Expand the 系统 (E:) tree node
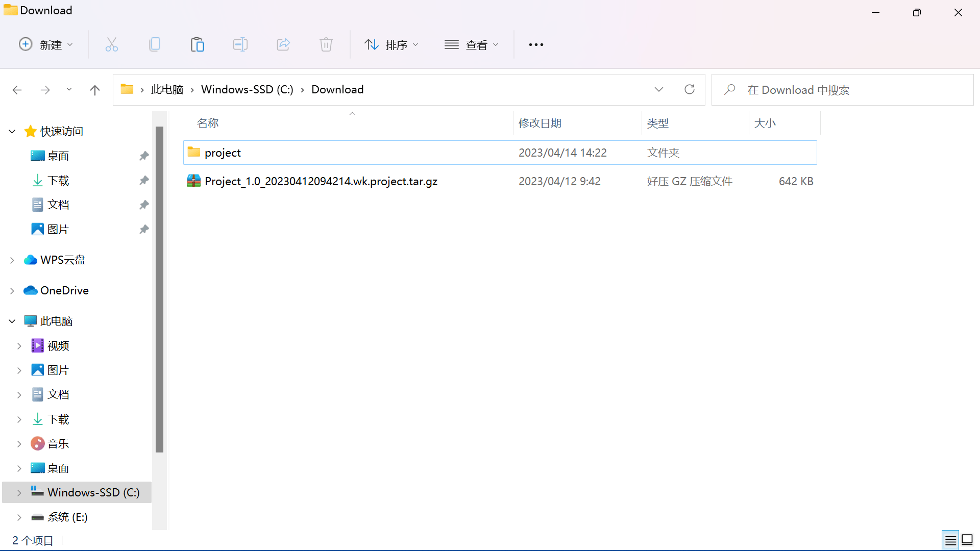The image size is (980, 551). pos(19,517)
